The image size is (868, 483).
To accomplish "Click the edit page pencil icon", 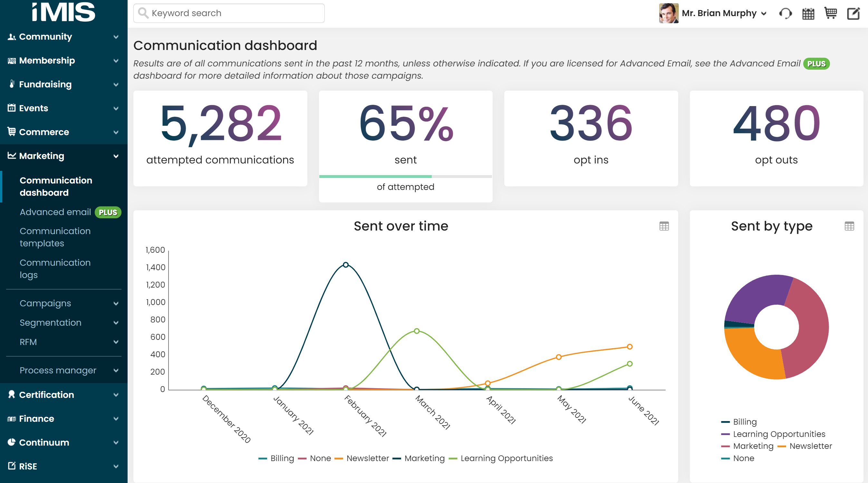I will [853, 14].
